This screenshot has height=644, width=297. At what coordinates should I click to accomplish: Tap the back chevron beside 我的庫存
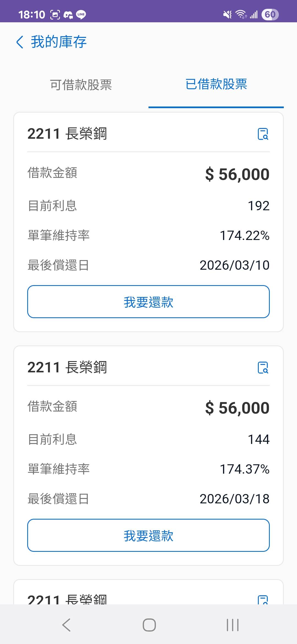(20, 42)
